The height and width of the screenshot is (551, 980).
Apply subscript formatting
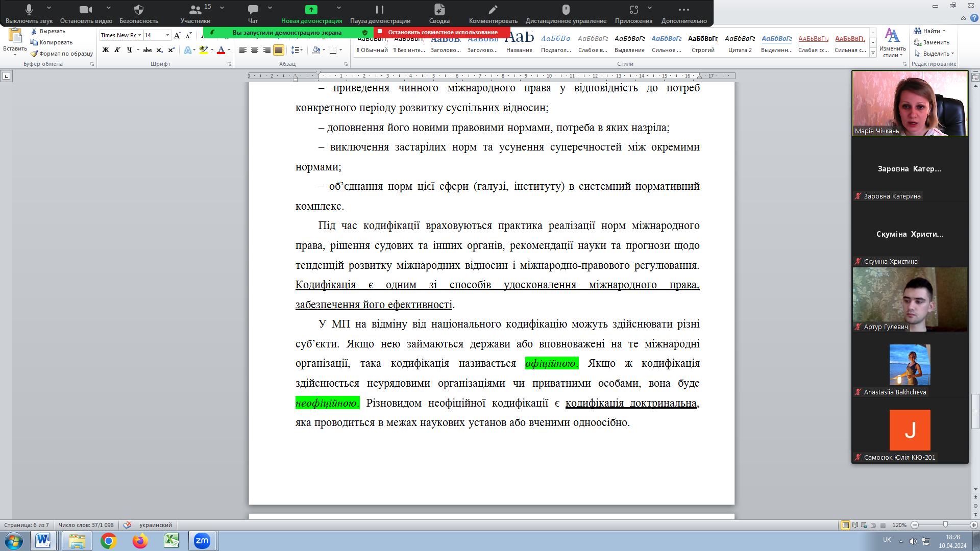[160, 50]
